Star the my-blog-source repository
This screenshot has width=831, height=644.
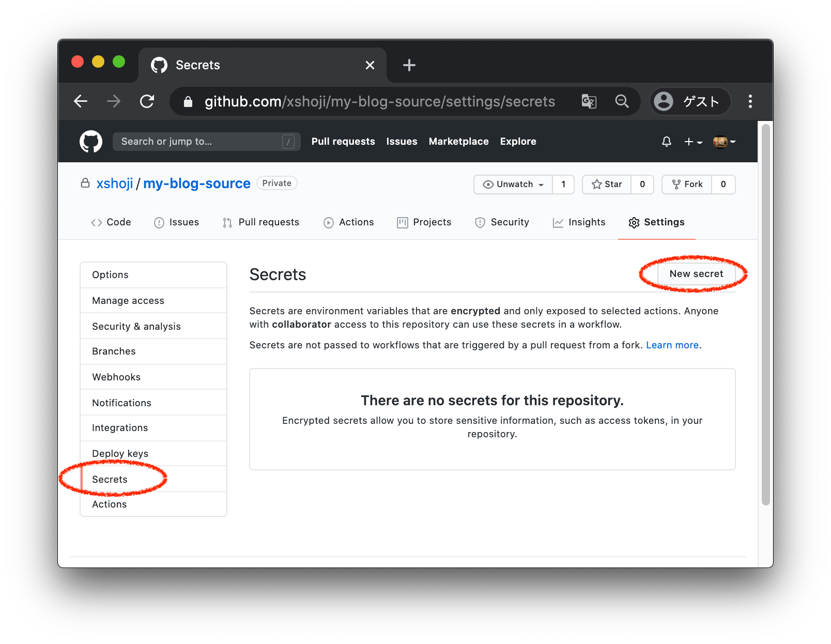point(607,185)
